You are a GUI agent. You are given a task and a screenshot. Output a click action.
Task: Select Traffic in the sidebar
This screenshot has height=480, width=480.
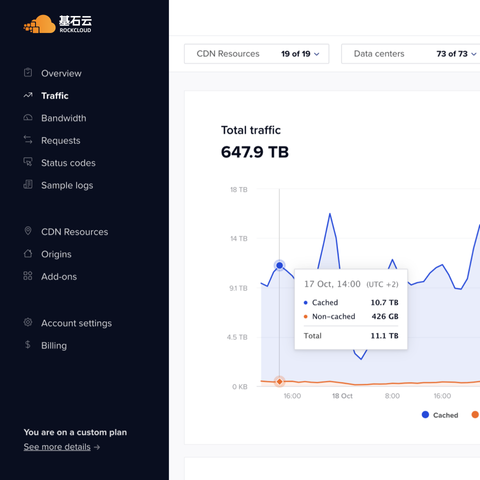tap(55, 96)
